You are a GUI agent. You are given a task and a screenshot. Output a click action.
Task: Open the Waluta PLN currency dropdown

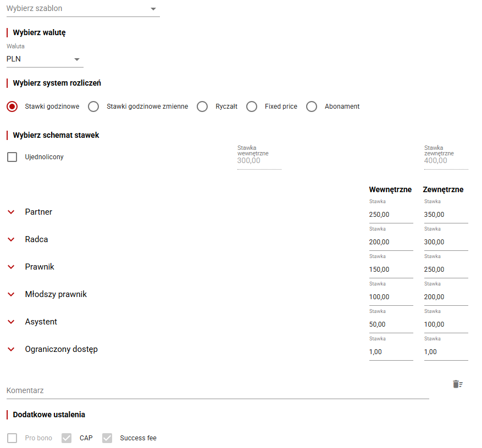(45, 59)
